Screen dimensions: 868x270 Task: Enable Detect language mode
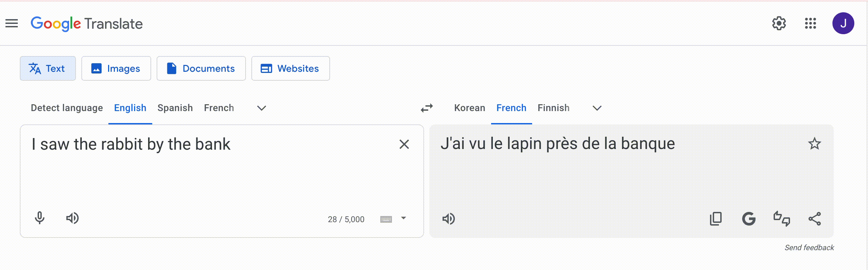(67, 108)
